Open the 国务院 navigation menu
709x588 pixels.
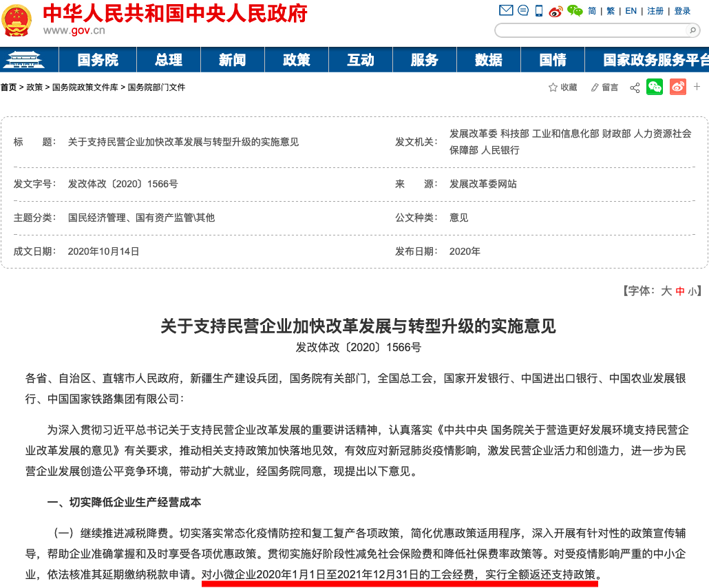97,60
